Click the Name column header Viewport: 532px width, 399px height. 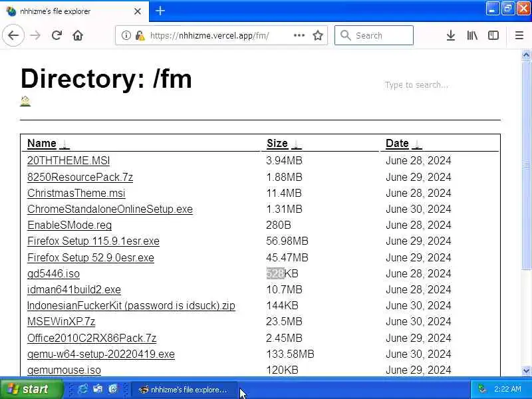coord(42,143)
